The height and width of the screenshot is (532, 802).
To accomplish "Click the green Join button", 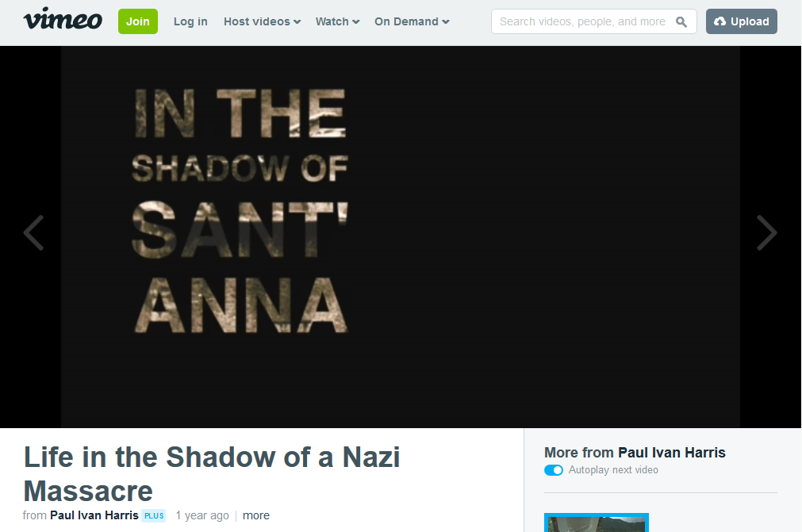I will 137,21.
